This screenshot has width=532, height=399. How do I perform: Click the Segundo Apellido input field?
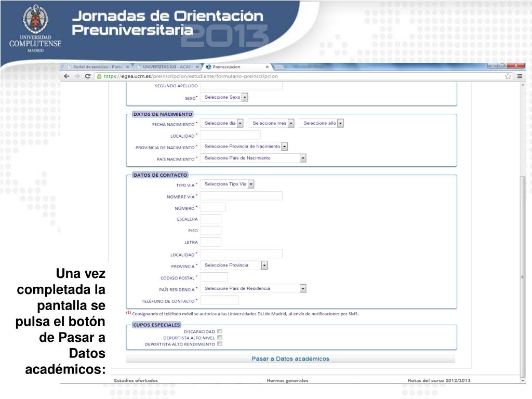coord(241,86)
